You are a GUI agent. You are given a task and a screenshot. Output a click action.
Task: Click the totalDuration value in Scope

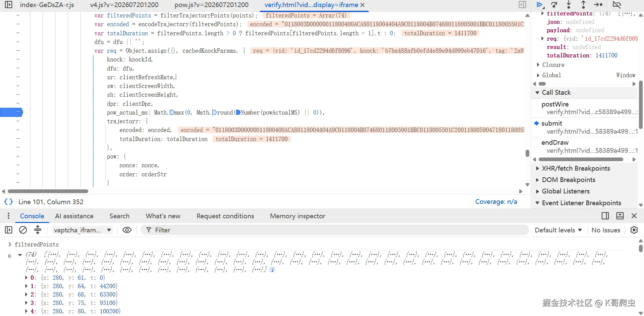[606, 55]
